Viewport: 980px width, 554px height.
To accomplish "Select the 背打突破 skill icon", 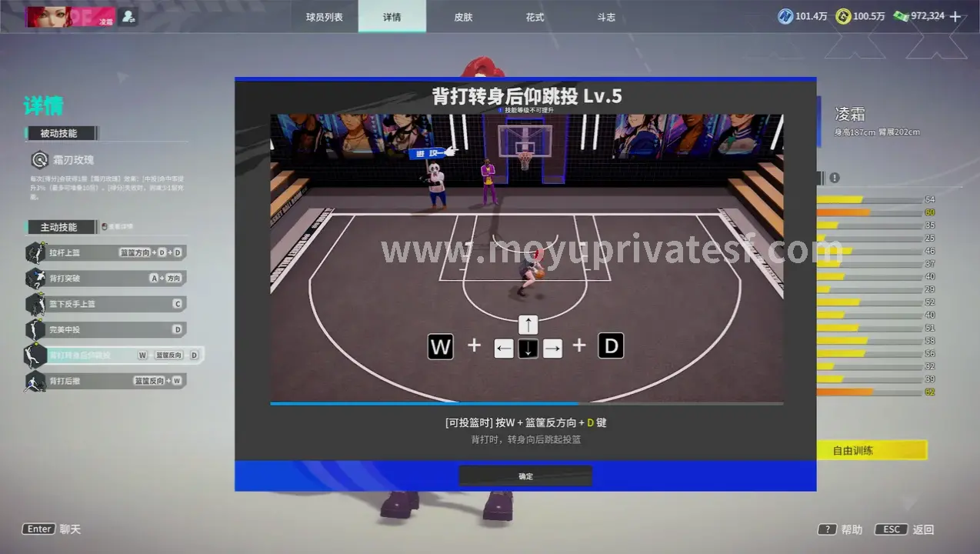I will pos(36,278).
